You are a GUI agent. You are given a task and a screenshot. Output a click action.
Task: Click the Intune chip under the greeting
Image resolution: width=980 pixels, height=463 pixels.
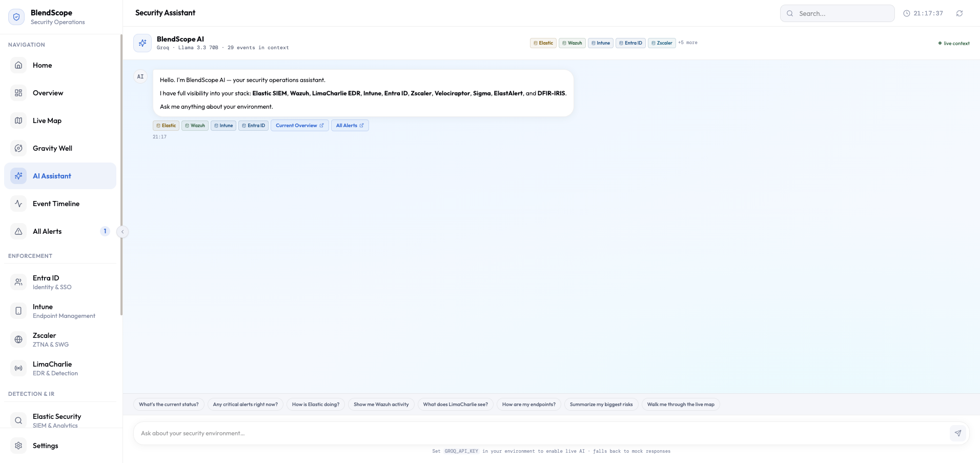[223, 126]
